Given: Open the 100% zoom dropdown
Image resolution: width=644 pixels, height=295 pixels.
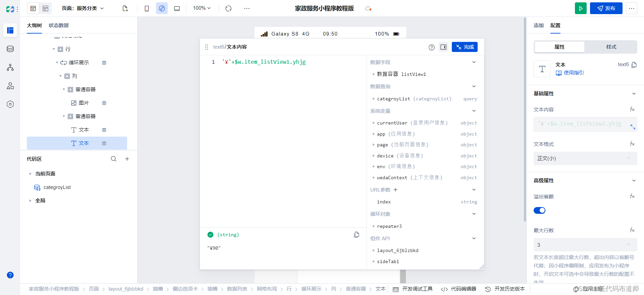Looking at the screenshot, I should (202, 8).
